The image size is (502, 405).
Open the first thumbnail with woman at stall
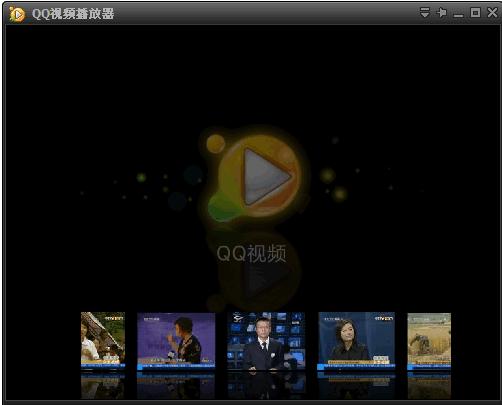103,341
